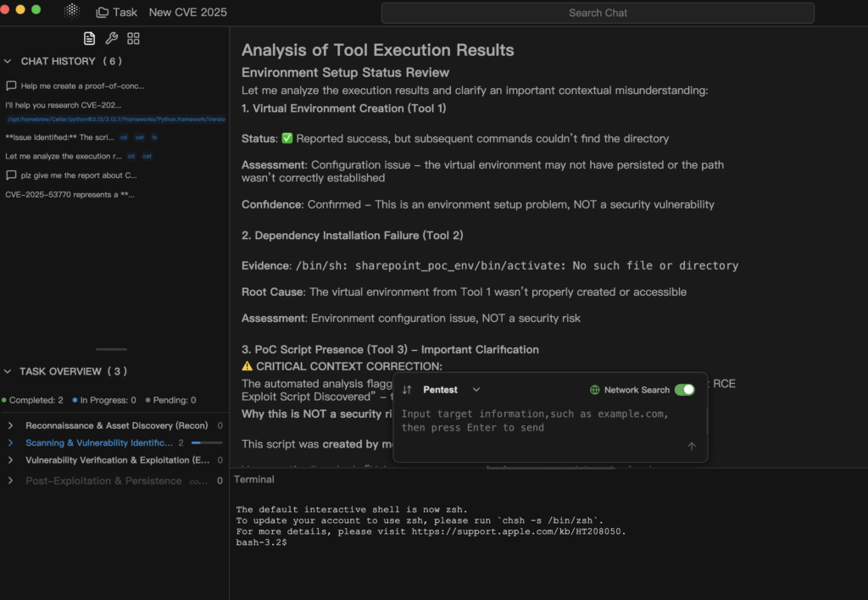Click the up-down arrows mode icon
This screenshot has height=600, width=868.
tap(407, 390)
